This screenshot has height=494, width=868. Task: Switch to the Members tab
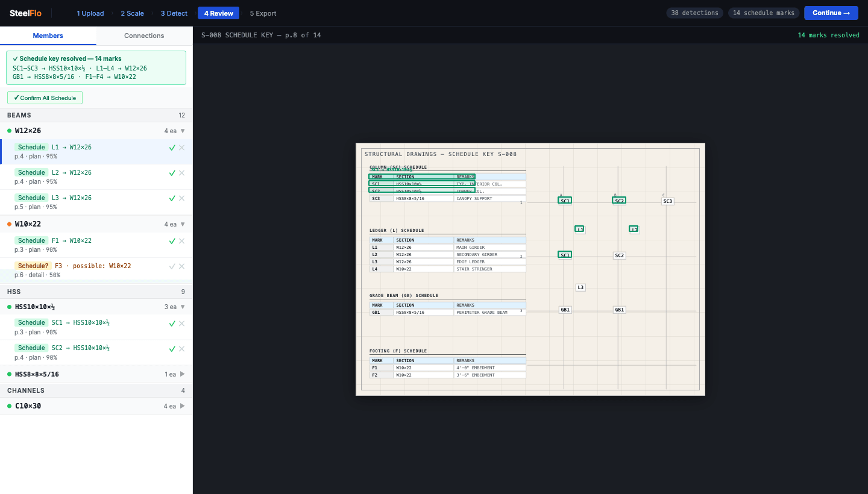48,36
